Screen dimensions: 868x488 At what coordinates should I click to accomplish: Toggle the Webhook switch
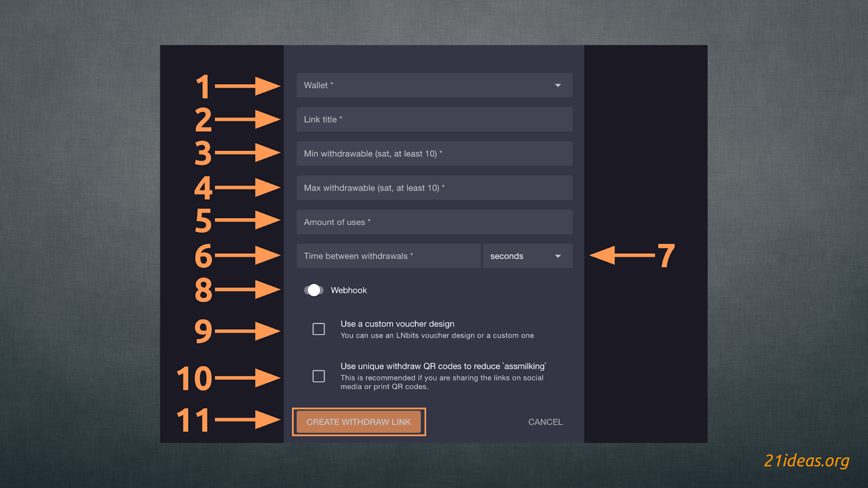click(x=314, y=290)
